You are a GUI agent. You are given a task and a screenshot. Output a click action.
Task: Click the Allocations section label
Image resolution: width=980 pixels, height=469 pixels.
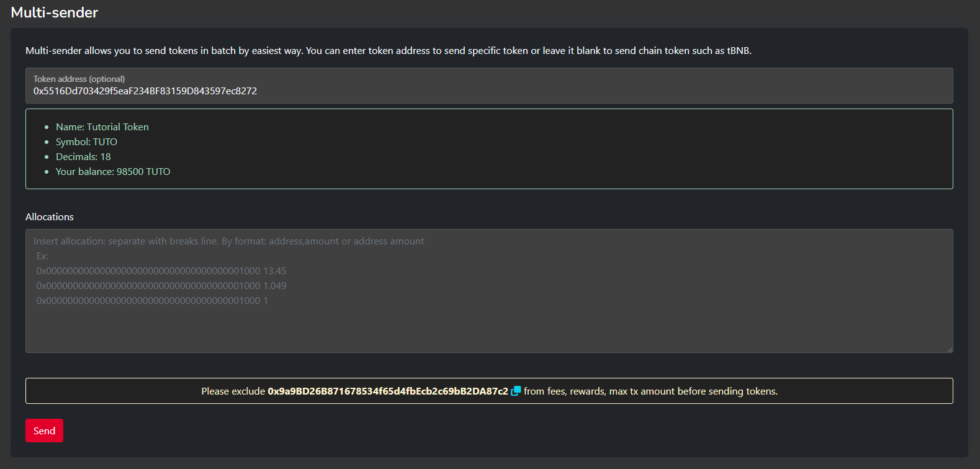point(50,217)
